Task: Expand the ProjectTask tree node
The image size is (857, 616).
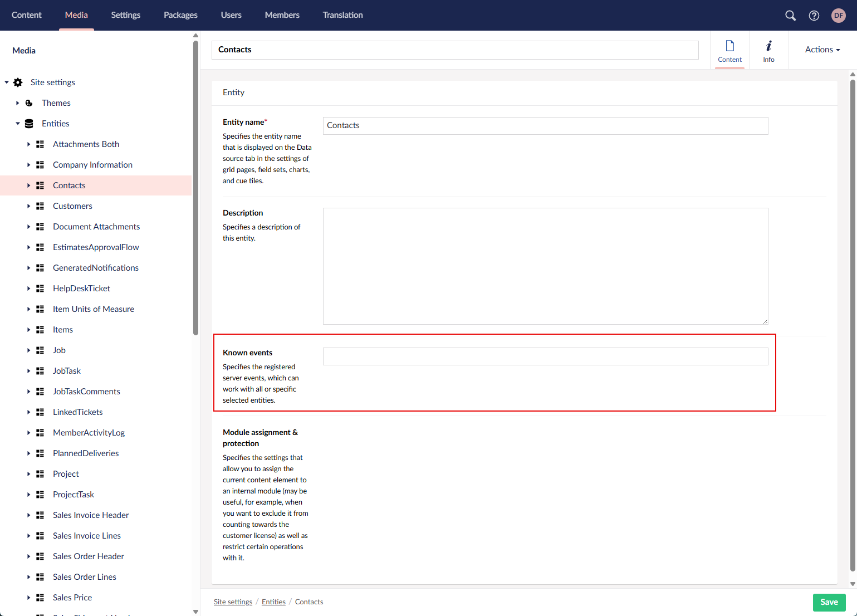Action: [x=29, y=495]
